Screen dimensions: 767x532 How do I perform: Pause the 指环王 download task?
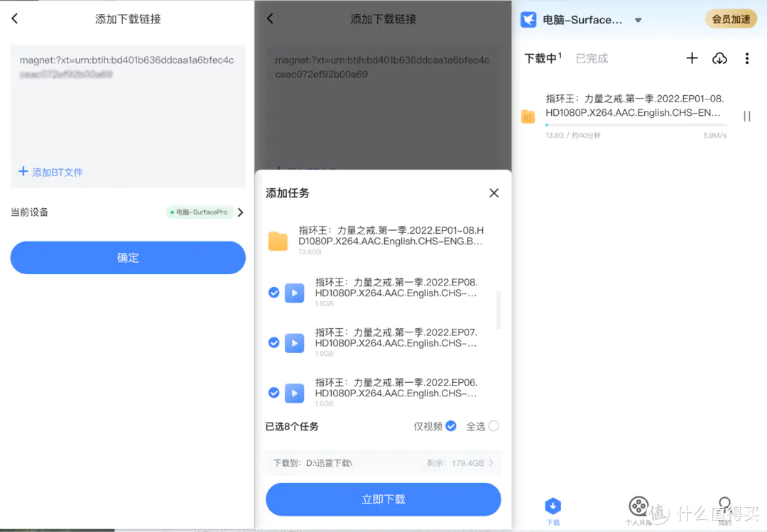(x=747, y=116)
